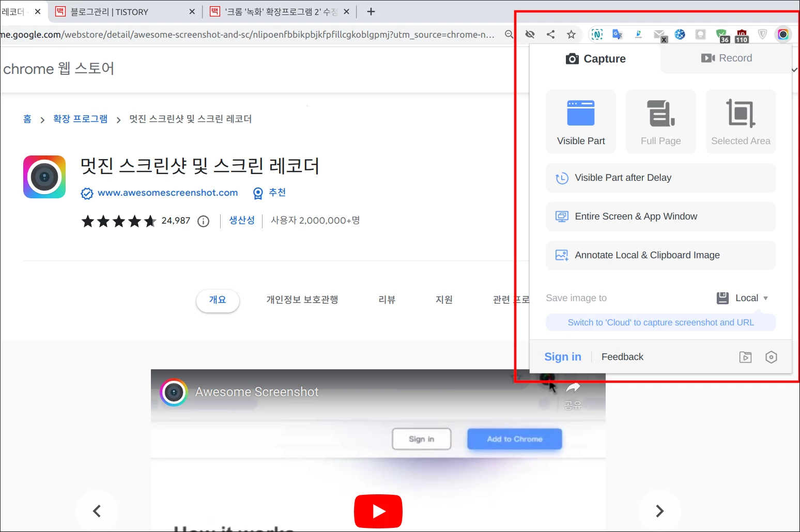Click the dashed-square N extension icon
The width and height of the screenshot is (800, 532).
(597, 35)
